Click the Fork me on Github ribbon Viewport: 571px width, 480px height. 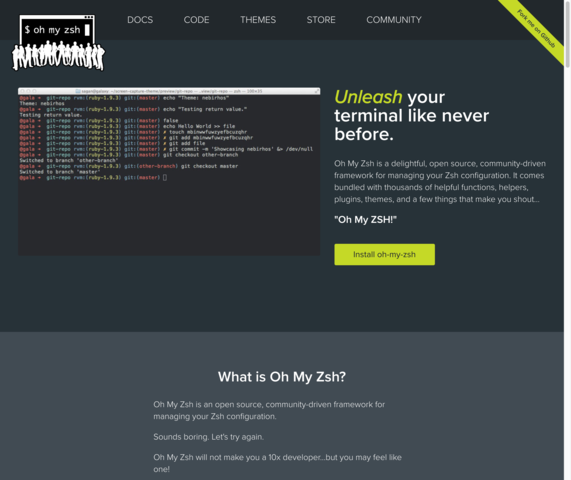click(x=535, y=28)
